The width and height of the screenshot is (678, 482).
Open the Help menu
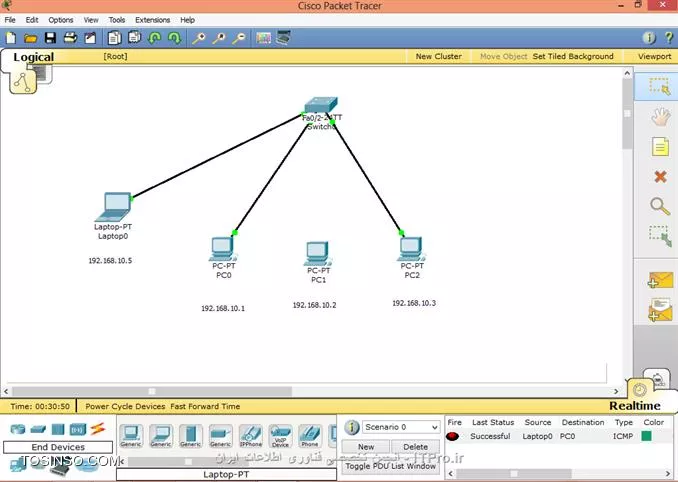click(x=187, y=20)
